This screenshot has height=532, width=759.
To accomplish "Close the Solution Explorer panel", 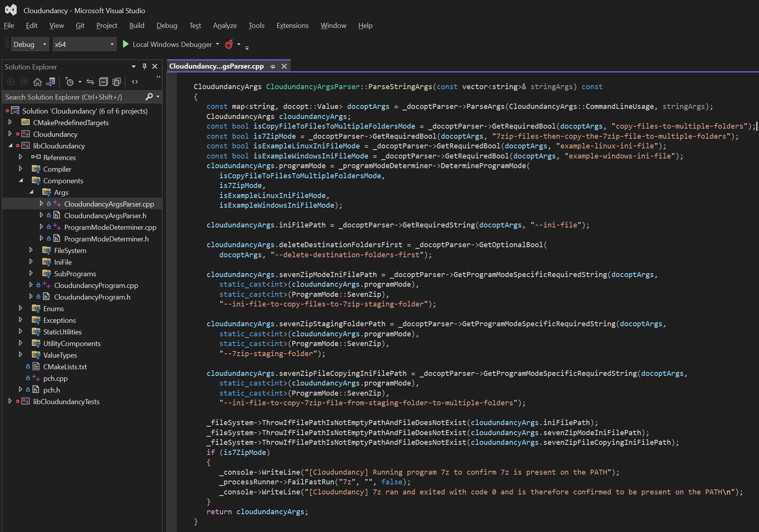I will tap(155, 67).
